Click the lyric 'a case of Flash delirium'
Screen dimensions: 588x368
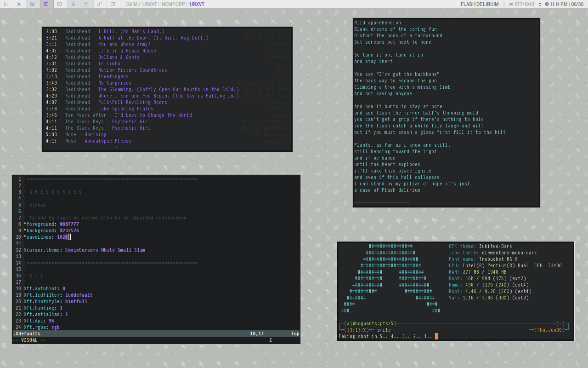387,190
